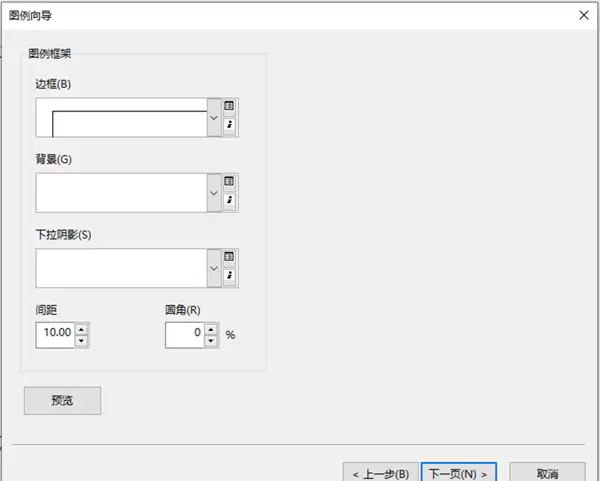Viewport: 600px width, 481px height.
Task: Decrease the 圆角 rounding percentage
Action: (210, 341)
